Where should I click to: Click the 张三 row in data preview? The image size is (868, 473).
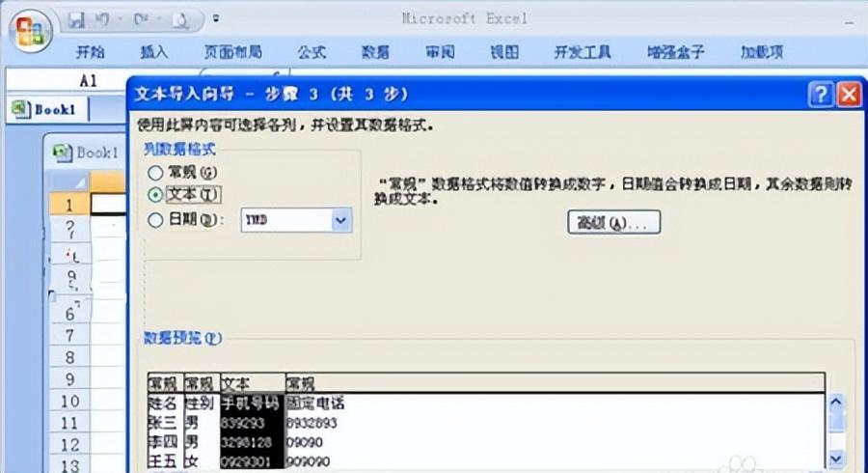coord(163,423)
